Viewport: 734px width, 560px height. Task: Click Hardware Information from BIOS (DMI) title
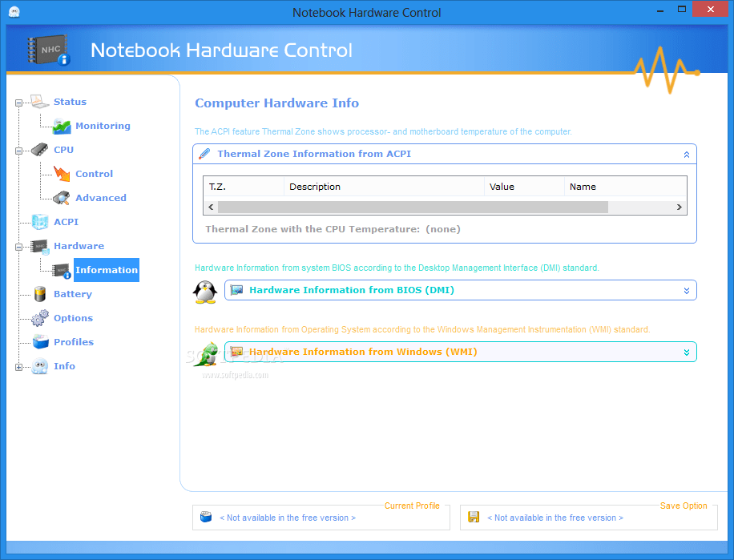pyautogui.click(x=352, y=290)
